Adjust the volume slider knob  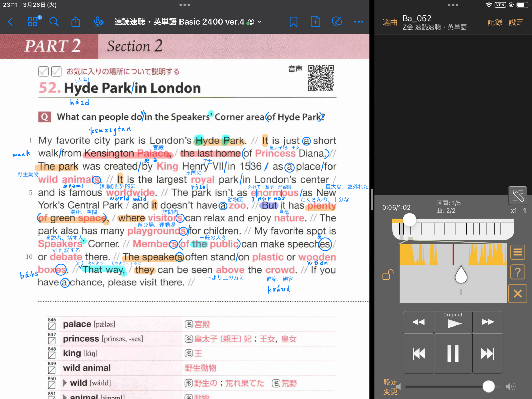488,387
